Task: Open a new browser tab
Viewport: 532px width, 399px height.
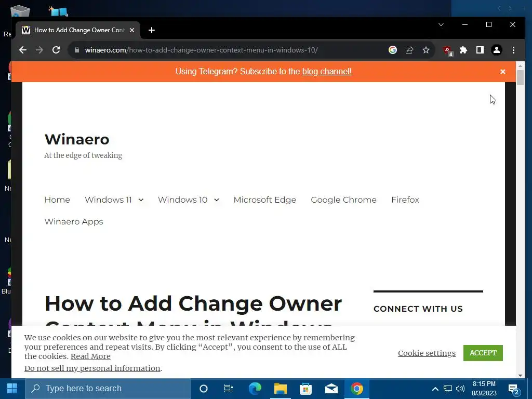Action: (x=152, y=30)
